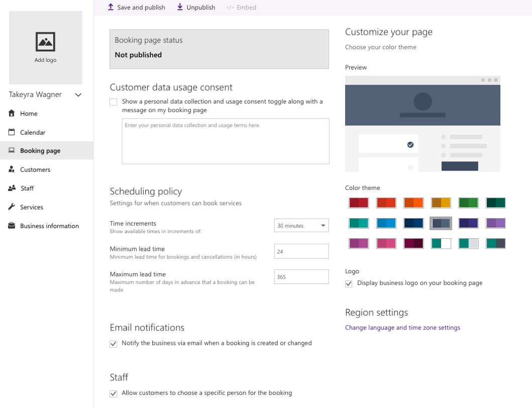The image size is (532, 408).
Task: Click the Add logo image icon
Action: (x=46, y=42)
